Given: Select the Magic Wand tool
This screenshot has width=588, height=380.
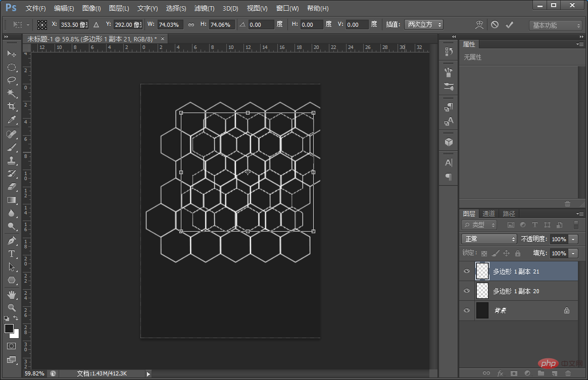Looking at the screenshot, I should (x=12, y=93).
